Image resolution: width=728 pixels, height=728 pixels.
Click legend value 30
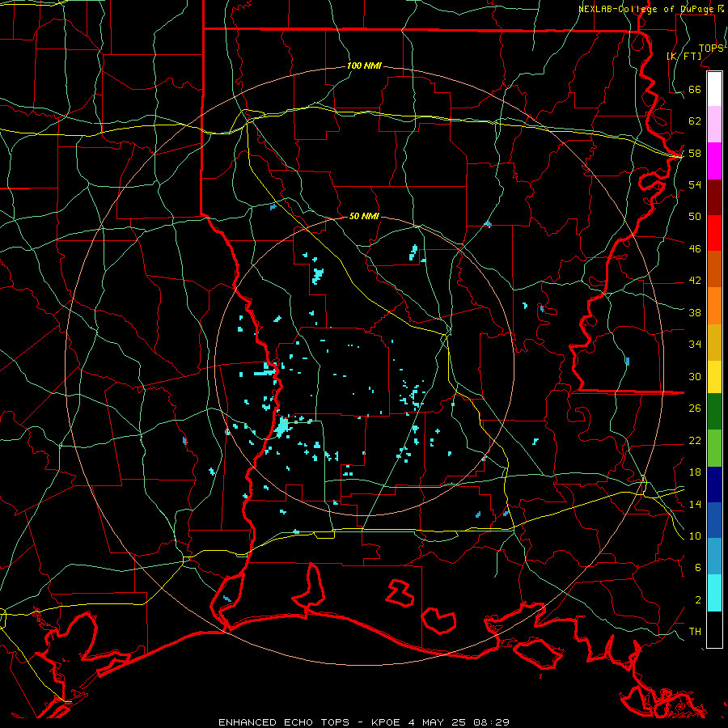click(695, 376)
